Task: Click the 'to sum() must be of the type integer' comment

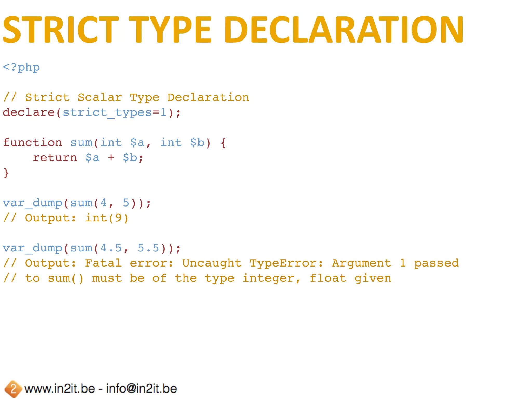Action: pos(197,278)
